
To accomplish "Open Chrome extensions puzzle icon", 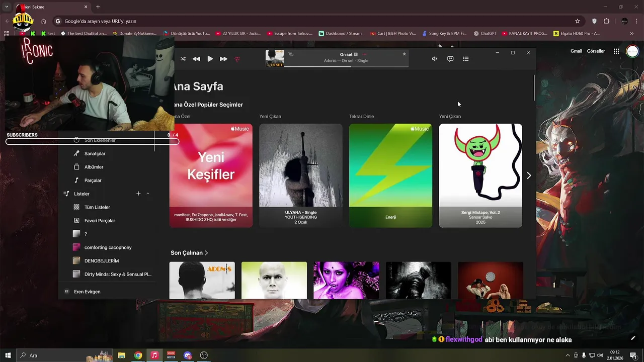I will pos(607,21).
